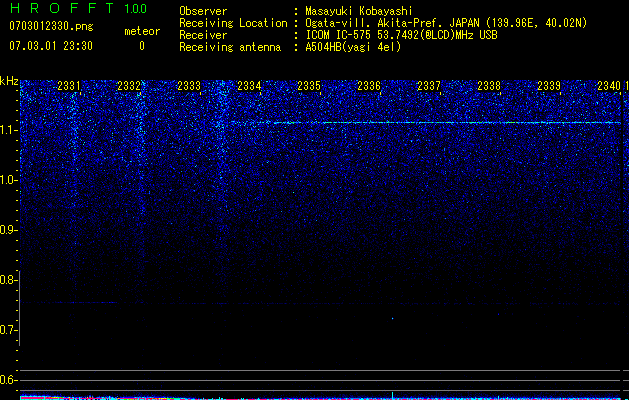Click time marker 2340
629x400 pixels.
click(609, 86)
